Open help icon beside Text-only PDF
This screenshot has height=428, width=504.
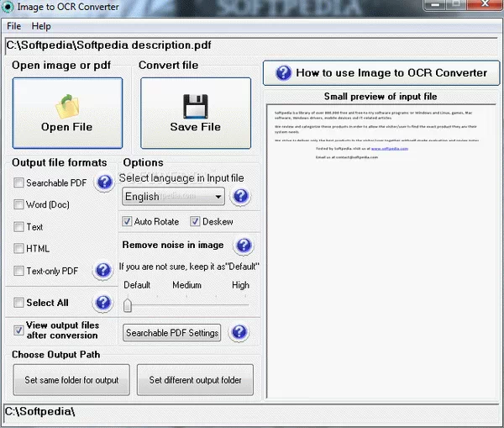[x=102, y=270]
